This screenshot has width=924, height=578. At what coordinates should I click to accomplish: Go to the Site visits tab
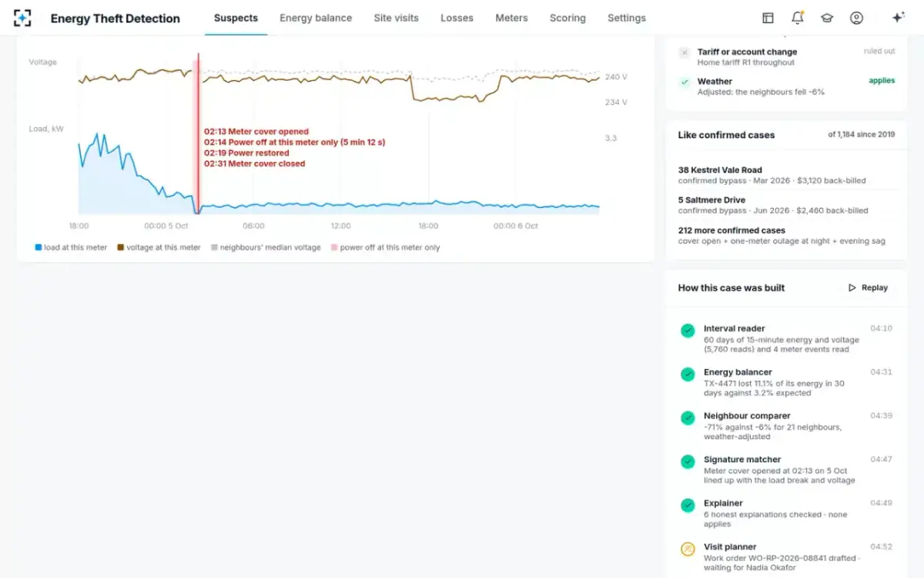coord(397,18)
